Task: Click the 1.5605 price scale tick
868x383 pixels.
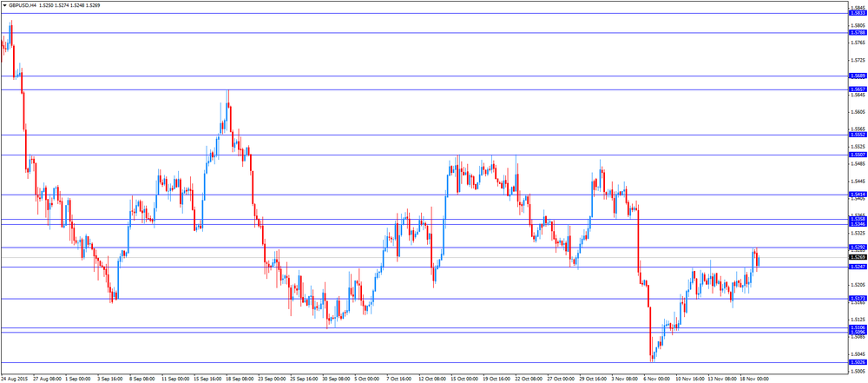Action: [x=858, y=112]
